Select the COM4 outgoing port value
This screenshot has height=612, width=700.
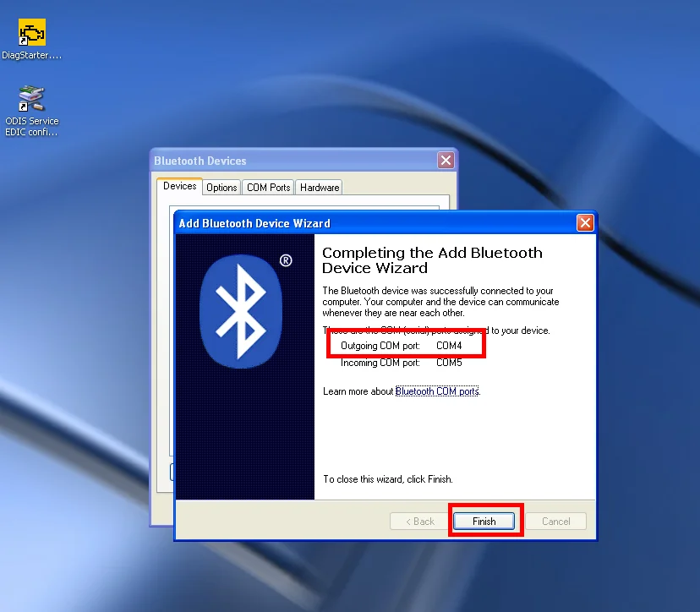click(x=449, y=346)
